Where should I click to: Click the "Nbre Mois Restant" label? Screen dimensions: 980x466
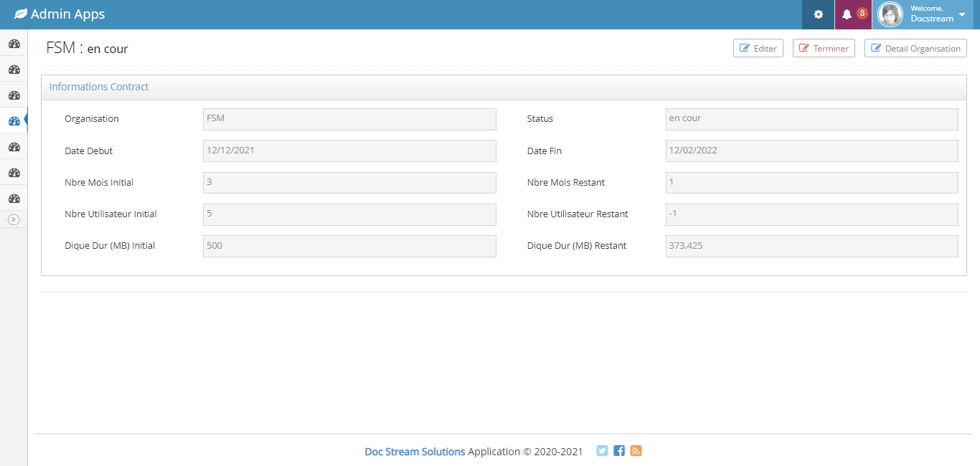coord(566,182)
